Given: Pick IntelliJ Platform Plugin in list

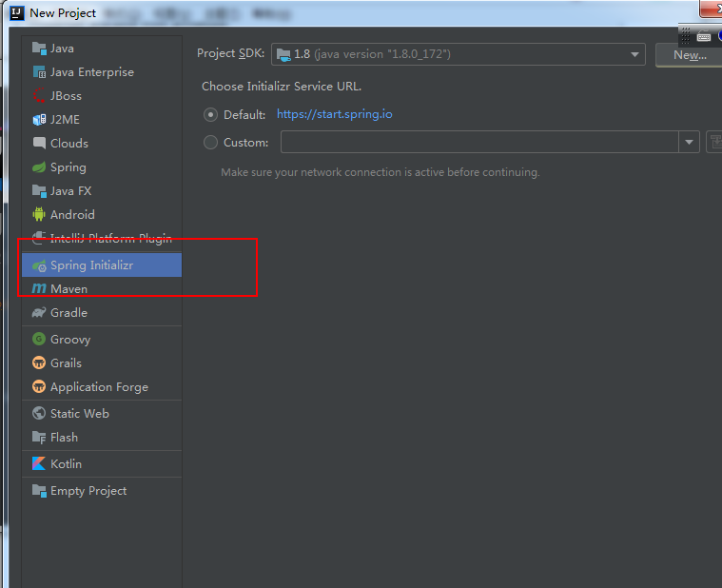Looking at the screenshot, I should click(x=110, y=239).
